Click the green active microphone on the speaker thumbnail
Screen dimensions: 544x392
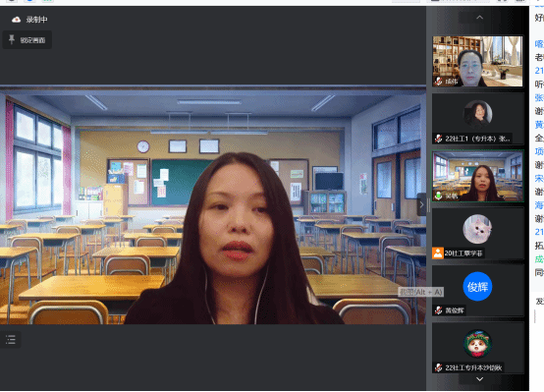[439, 196]
